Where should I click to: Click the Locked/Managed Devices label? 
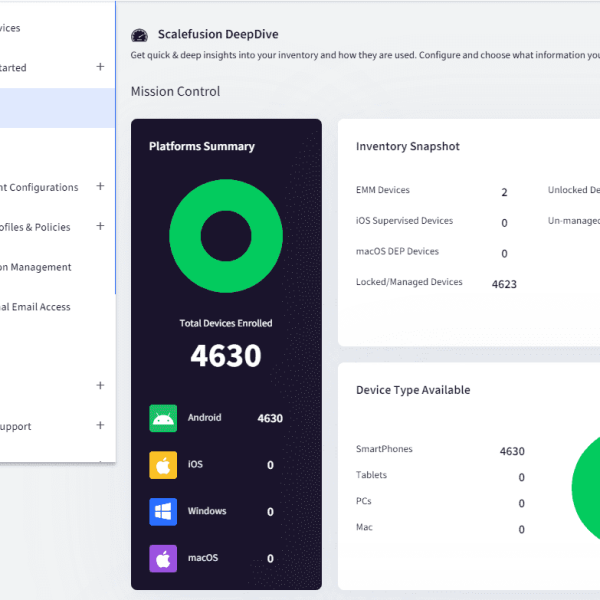[x=409, y=282]
